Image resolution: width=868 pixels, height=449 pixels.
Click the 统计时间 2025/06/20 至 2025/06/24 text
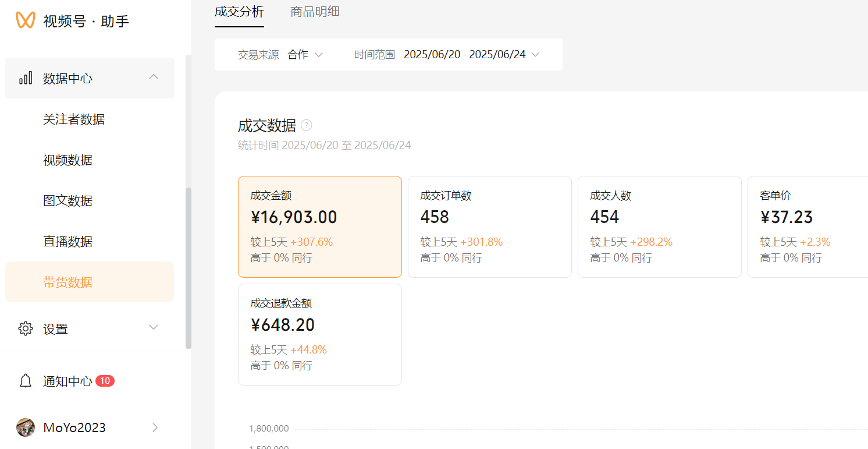tap(325, 145)
